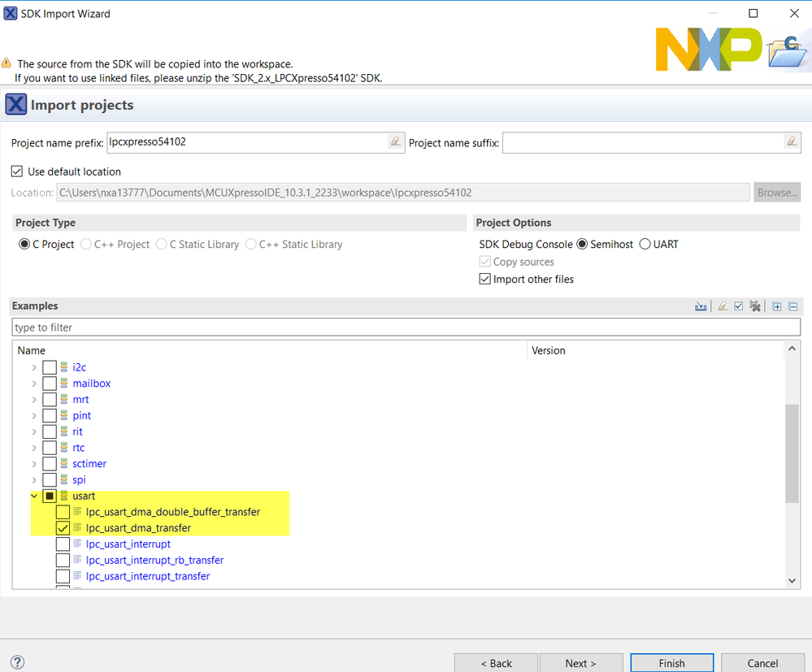812x672 pixels.
Task: Click the mailbox category stack icon
Action: (63, 383)
